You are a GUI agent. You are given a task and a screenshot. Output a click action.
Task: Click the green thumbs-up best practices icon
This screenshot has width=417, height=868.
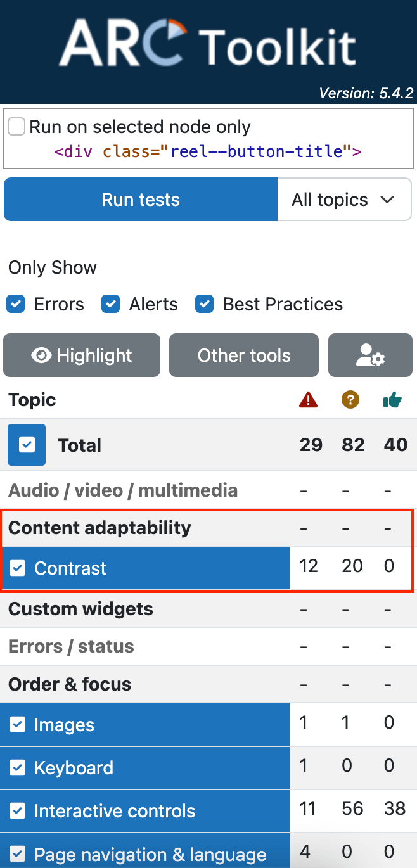tap(393, 400)
